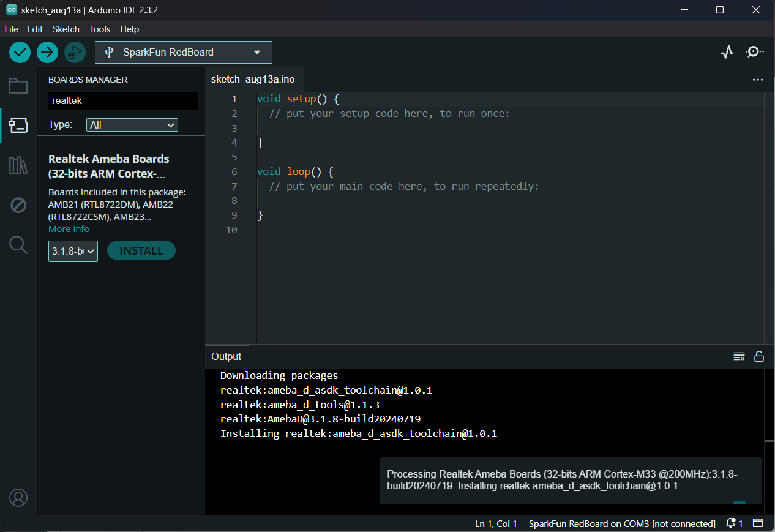
Task: Open the Sketchbook folder sidebar icon
Action: (x=18, y=86)
